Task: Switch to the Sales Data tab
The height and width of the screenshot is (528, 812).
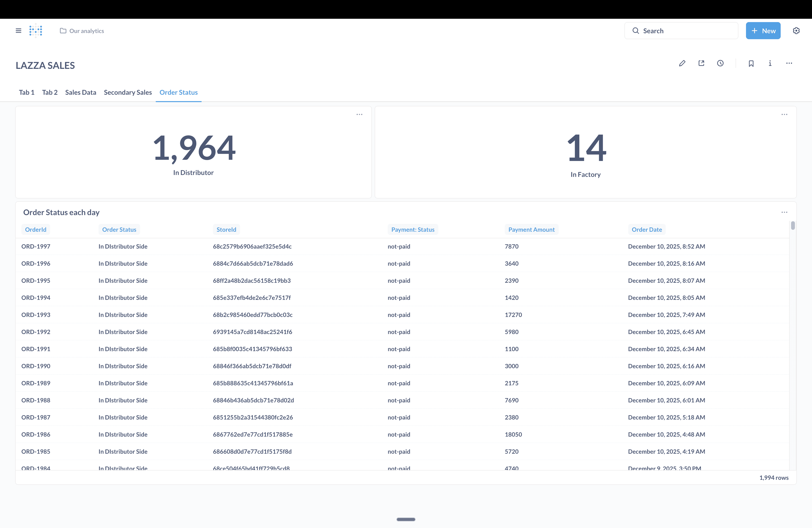Action: [80, 92]
